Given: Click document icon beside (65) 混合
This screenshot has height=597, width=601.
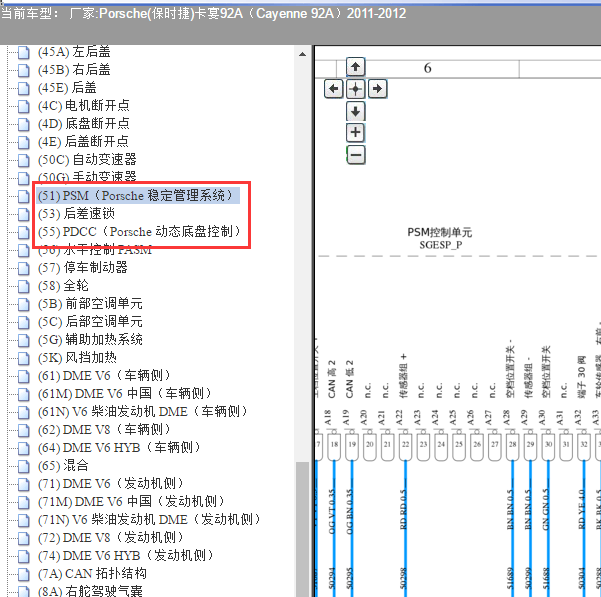Looking at the screenshot, I should point(24,466).
